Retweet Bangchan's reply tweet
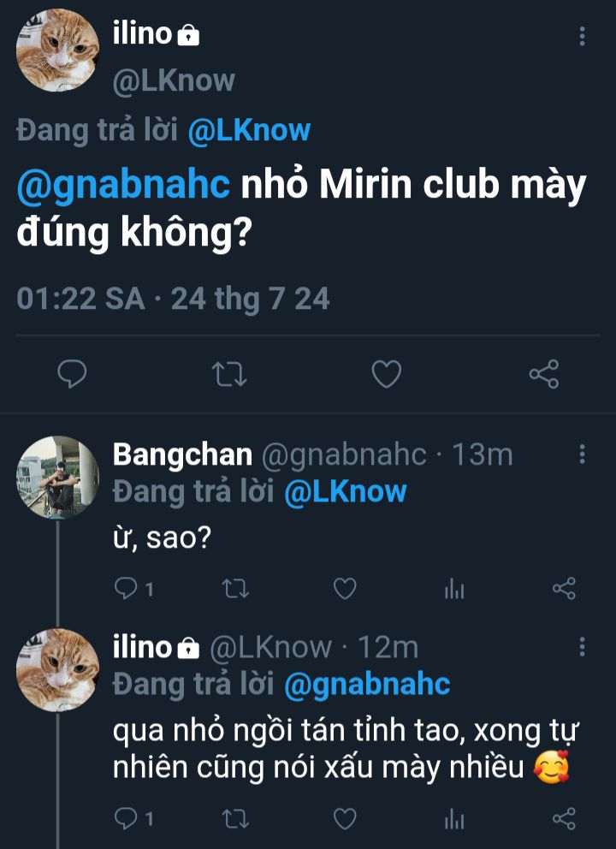616x849 pixels. (x=234, y=588)
